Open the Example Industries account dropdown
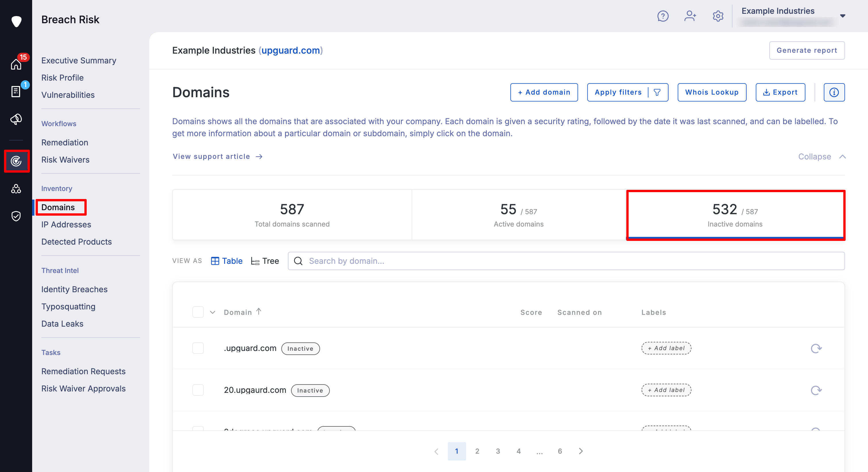This screenshot has height=472, width=868. [842, 16]
